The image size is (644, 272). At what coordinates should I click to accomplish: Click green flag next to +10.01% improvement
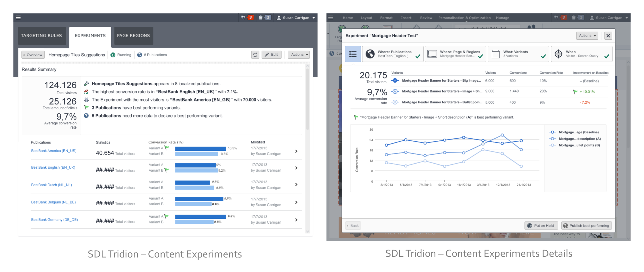[575, 91]
